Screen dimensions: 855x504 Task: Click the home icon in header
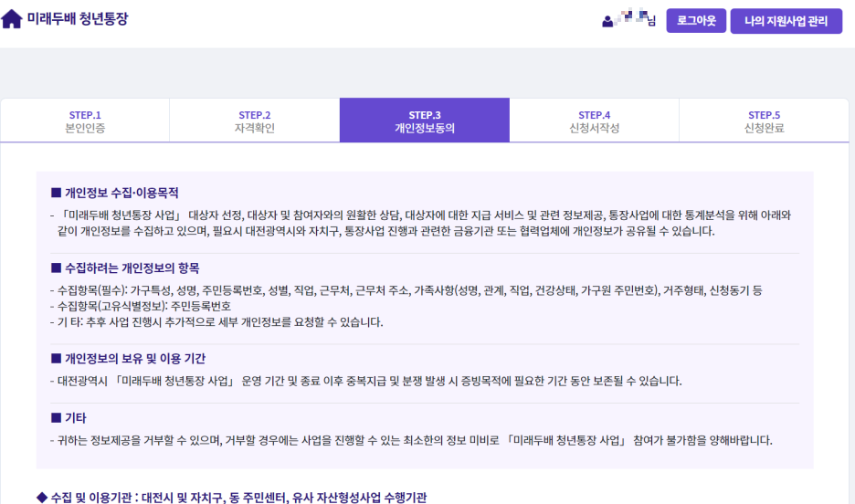tap(12, 19)
